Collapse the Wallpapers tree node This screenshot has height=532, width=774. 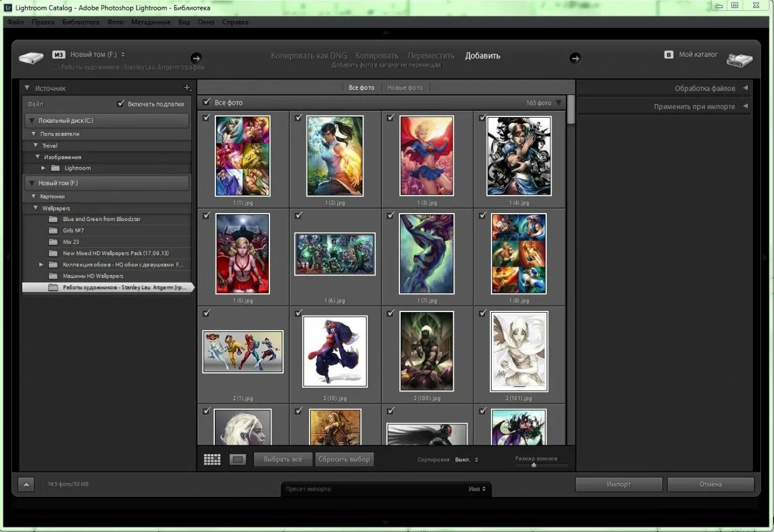click(x=36, y=208)
